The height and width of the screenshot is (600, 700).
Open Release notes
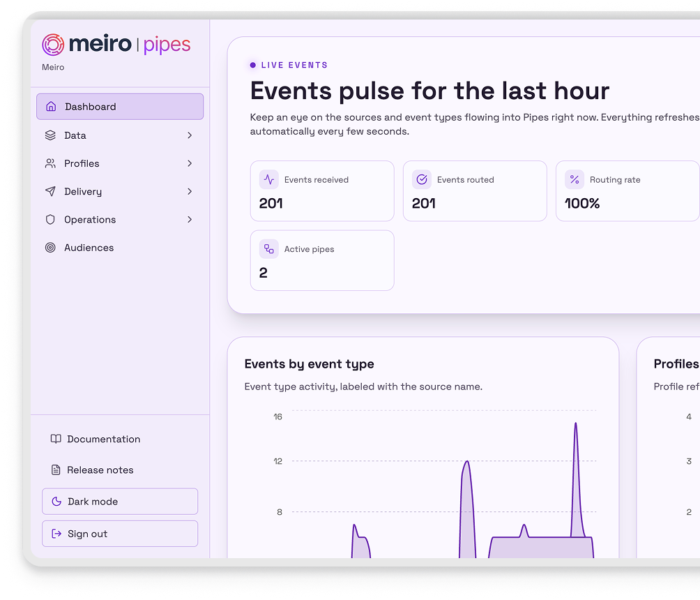(x=100, y=470)
